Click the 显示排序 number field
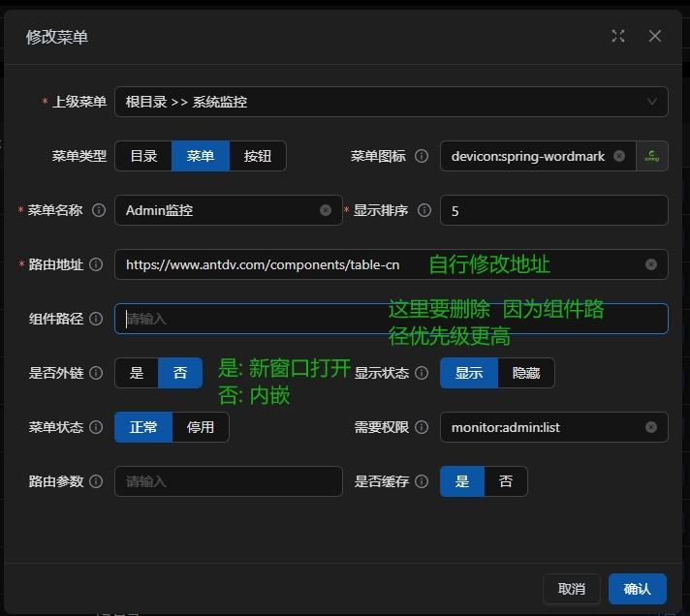The image size is (690, 616). (553, 210)
